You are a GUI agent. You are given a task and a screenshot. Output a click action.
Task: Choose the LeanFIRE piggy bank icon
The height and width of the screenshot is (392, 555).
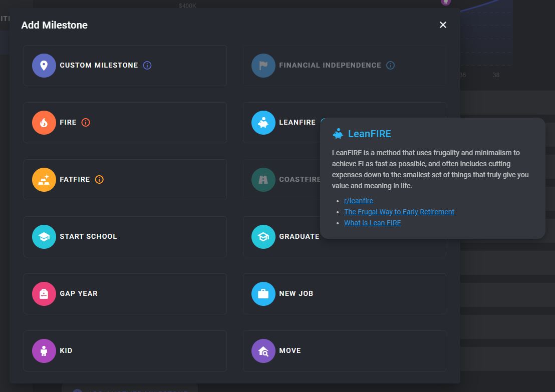(263, 123)
